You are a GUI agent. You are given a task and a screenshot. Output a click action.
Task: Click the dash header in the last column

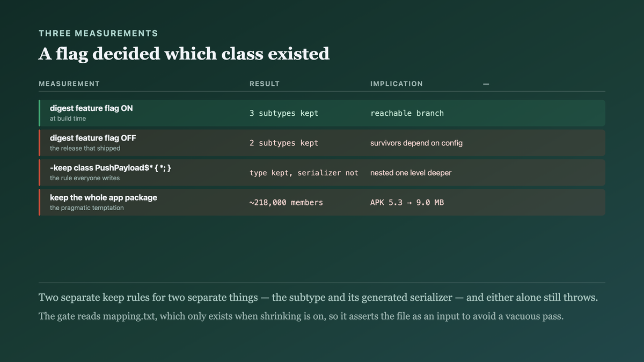(x=486, y=84)
